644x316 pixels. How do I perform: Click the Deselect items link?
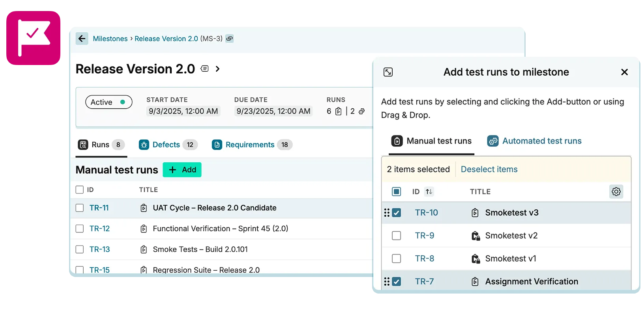489,169
